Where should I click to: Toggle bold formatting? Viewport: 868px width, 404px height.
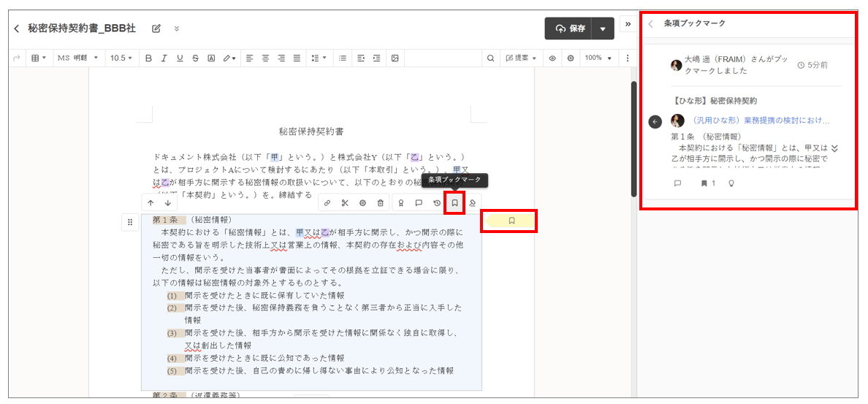(x=148, y=58)
